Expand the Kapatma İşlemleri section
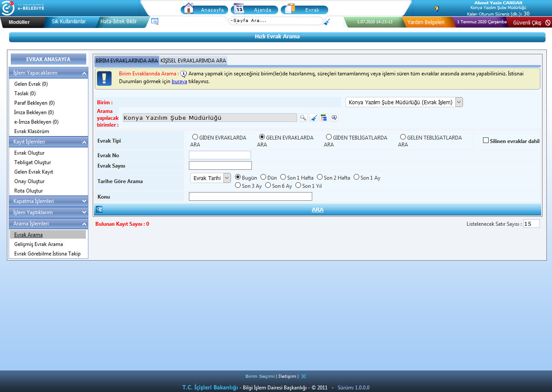This screenshot has width=552, height=392. pyautogui.click(x=48, y=201)
